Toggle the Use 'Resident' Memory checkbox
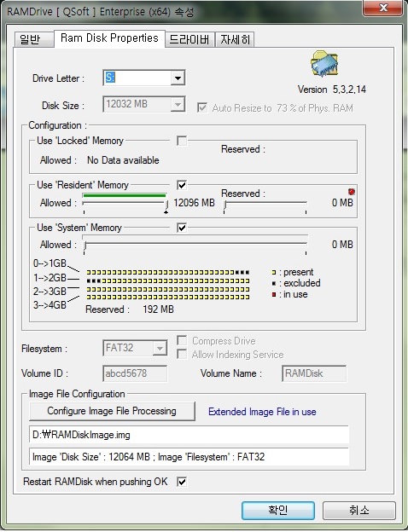Screen dimensions: 408x532 (x=182, y=185)
